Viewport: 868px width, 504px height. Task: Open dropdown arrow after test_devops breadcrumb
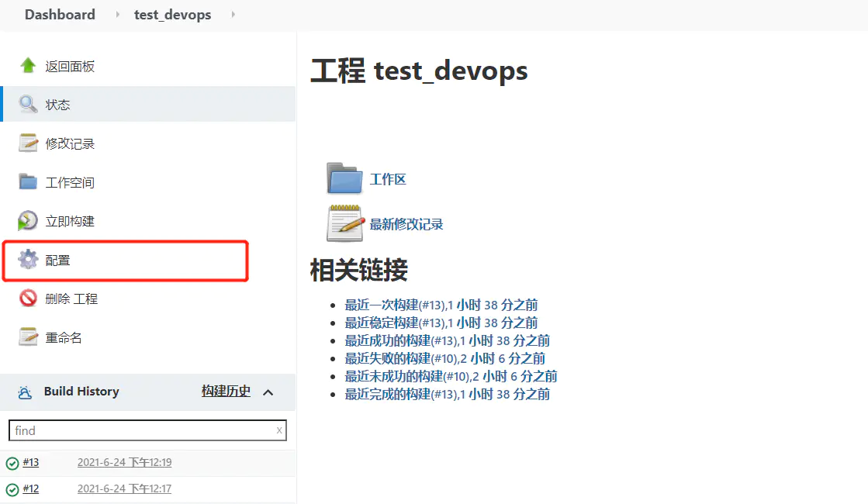pyautogui.click(x=233, y=15)
